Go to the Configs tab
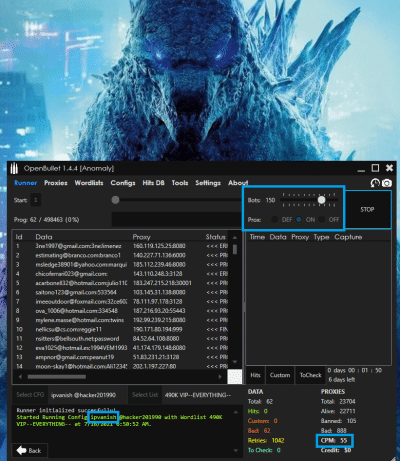Image resolution: width=400 pixels, height=461 pixels. tap(123, 183)
